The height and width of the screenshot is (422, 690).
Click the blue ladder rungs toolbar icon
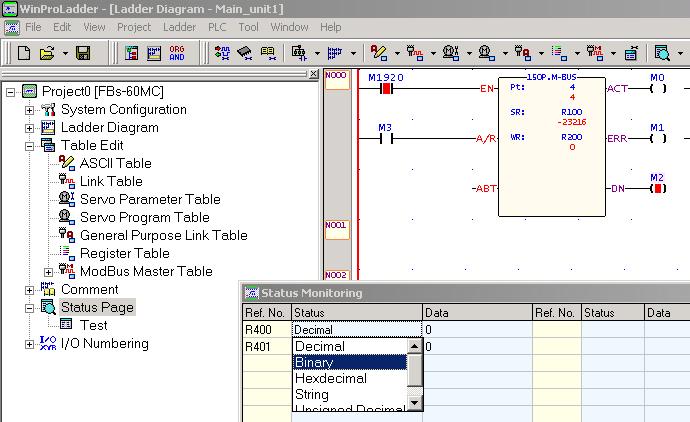tap(335, 53)
